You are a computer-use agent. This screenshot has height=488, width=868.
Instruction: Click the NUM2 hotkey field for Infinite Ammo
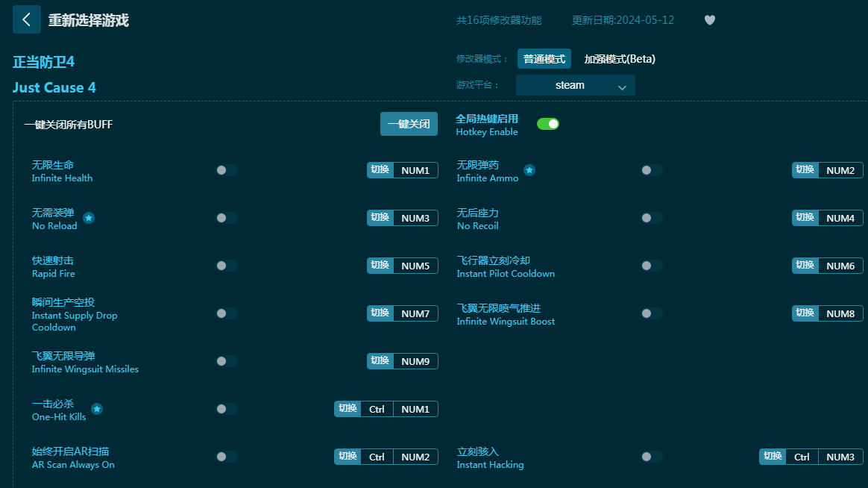[841, 170]
